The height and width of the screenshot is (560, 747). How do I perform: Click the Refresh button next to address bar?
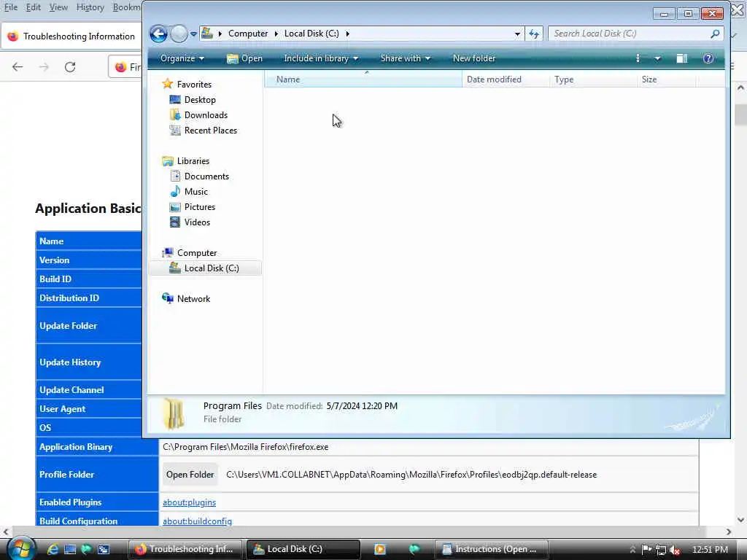[533, 34]
